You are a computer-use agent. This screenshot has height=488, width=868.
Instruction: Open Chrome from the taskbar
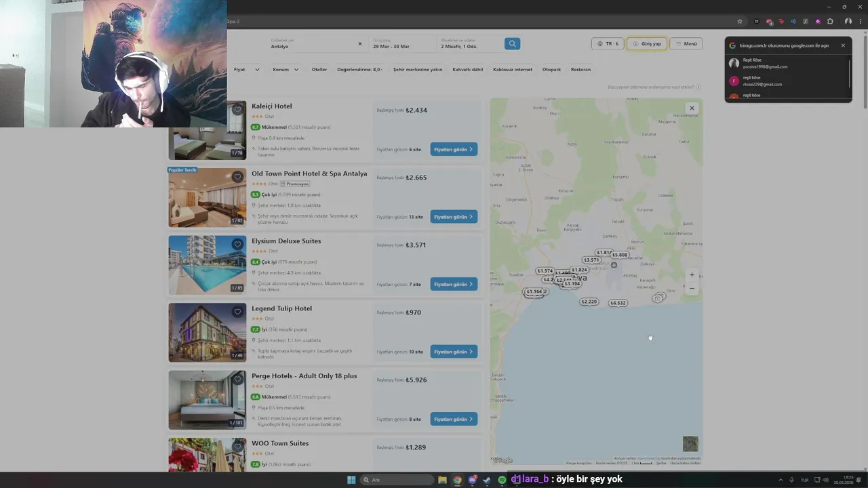point(457,480)
